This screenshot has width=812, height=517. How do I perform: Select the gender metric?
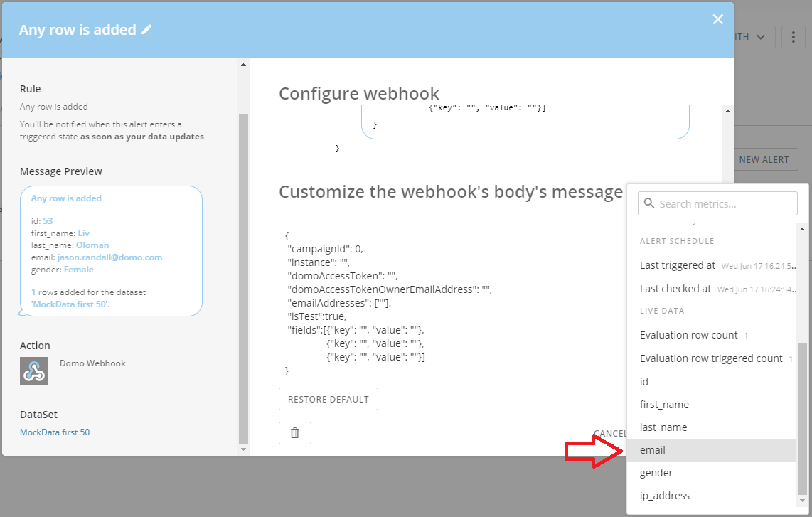click(x=711, y=473)
